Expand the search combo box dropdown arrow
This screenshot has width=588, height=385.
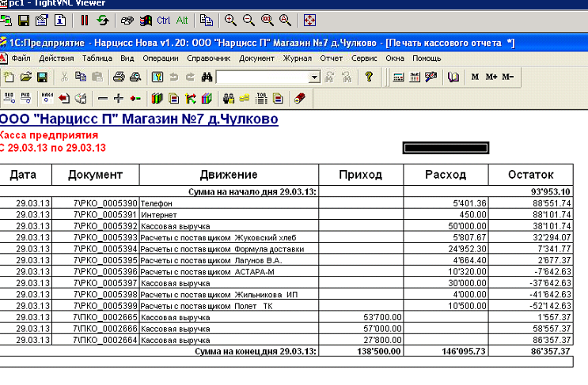pyautogui.click(x=314, y=77)
